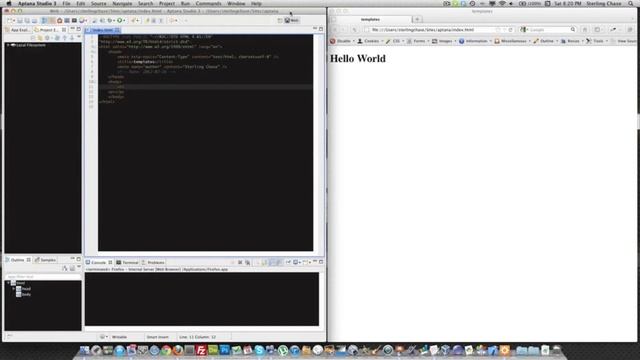Maximize the editor area pane
Image resolution: width=640 pixels, height=360 pixels.
coord(321,29)
